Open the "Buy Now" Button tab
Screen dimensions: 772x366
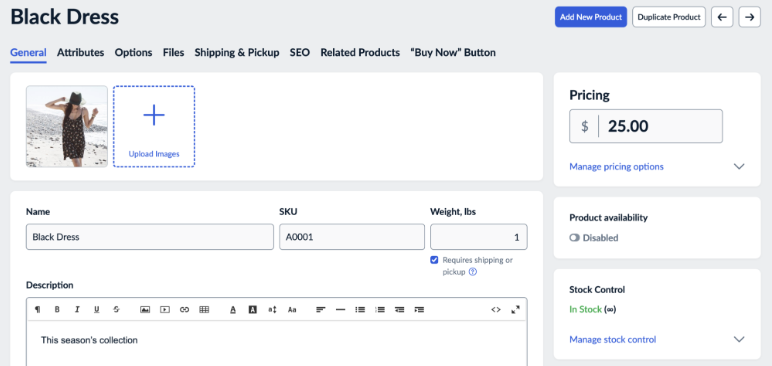(x=453, y=52)
